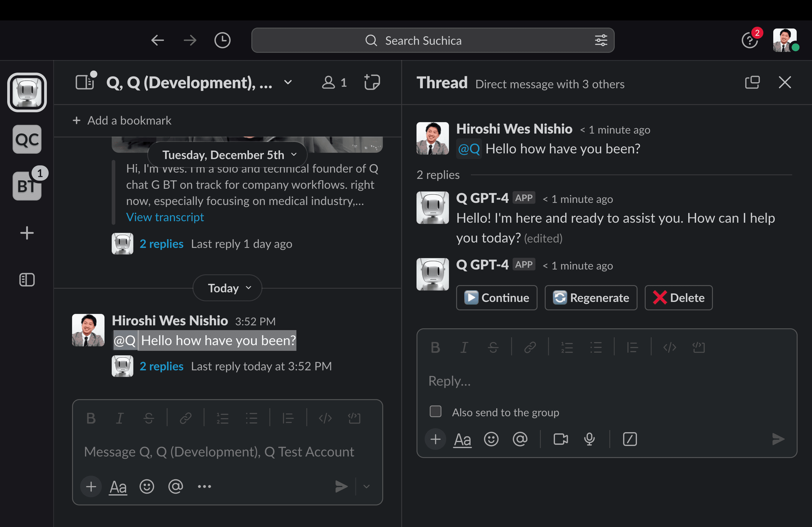Expand the Today date dropdown

(228, 288)
